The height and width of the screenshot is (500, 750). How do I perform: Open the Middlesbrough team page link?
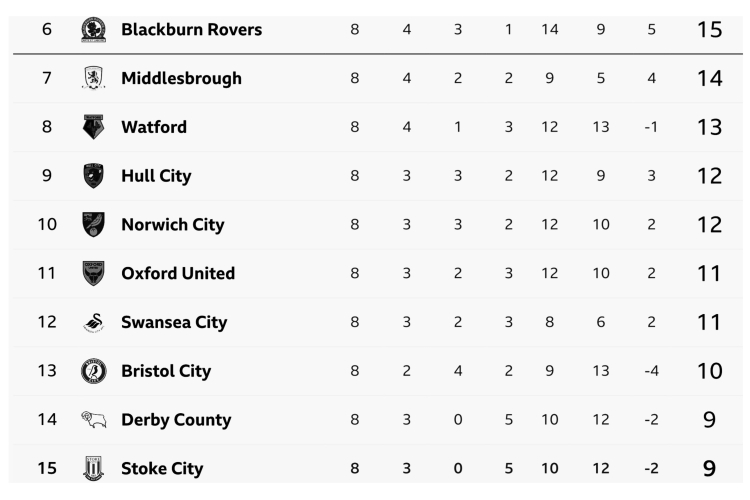click(x=181, y=78)
